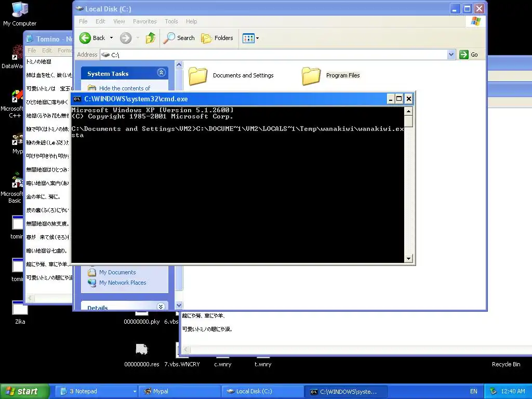Screen dimensions: 532x399
Task: Open My Documents link
Action: pos(117,272)
